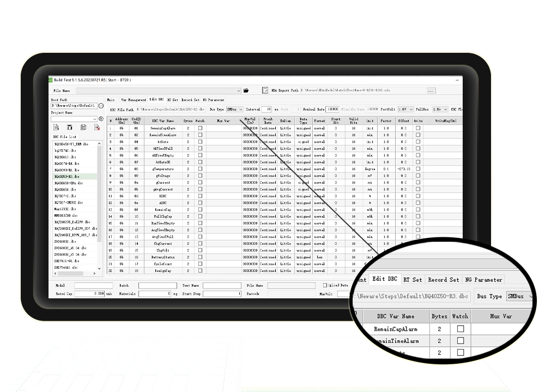545x392 pixels.
Task: Click the NDA Export Path edit icon
Action: (x=265, y=90)
